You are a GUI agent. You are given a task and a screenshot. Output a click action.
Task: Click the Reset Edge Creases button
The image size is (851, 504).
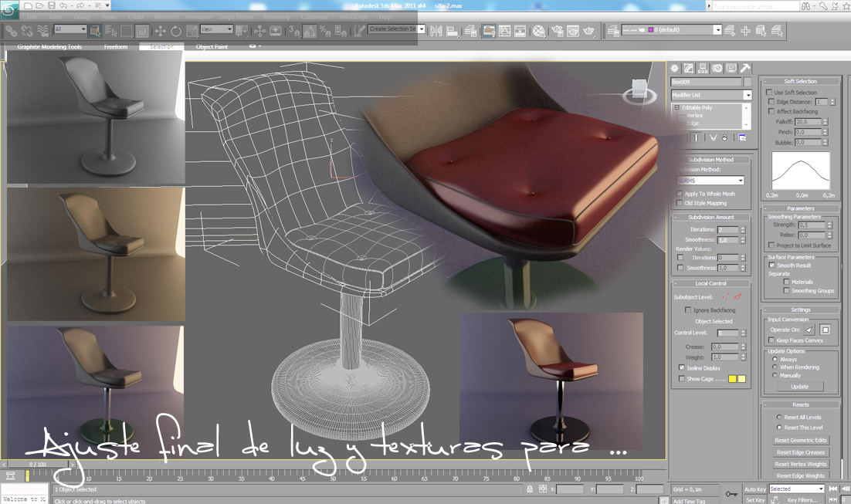coord(801,452)
